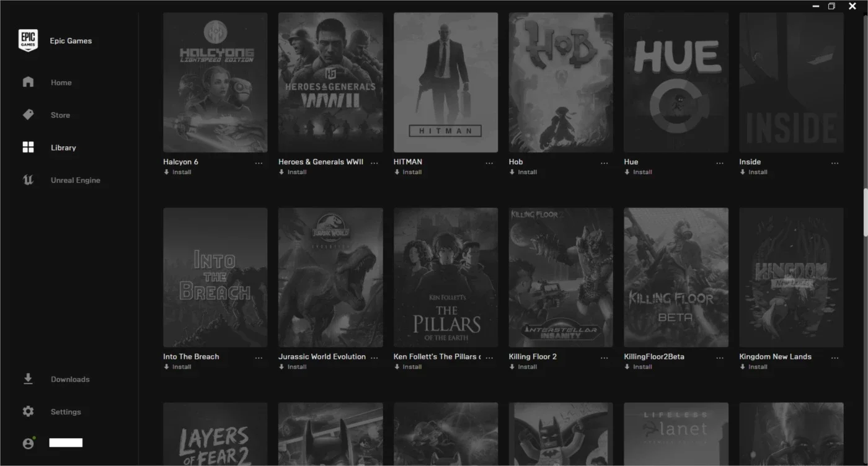The image size is (868, 466).
Task: Select Kingdom New Lands cover art
Action: (x=792, y=277)
